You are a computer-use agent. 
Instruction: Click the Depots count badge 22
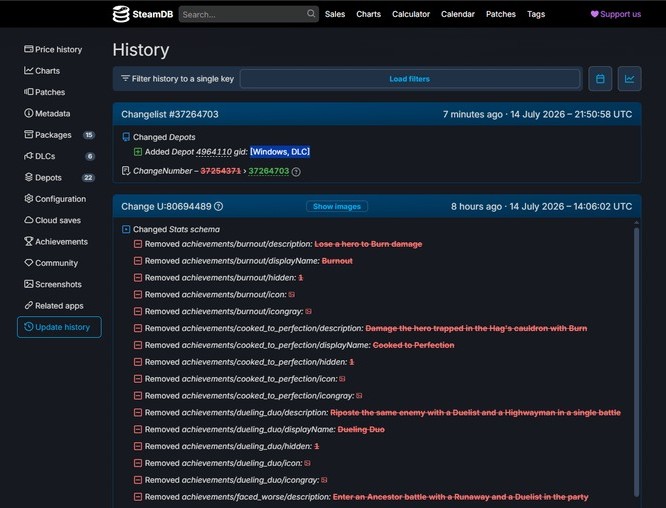point(88,178)
